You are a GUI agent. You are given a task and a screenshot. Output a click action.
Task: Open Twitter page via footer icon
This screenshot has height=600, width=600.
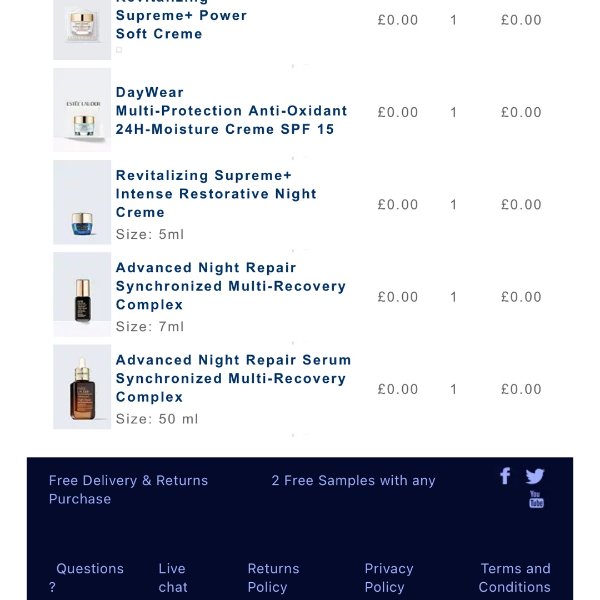tap(535, 477)
